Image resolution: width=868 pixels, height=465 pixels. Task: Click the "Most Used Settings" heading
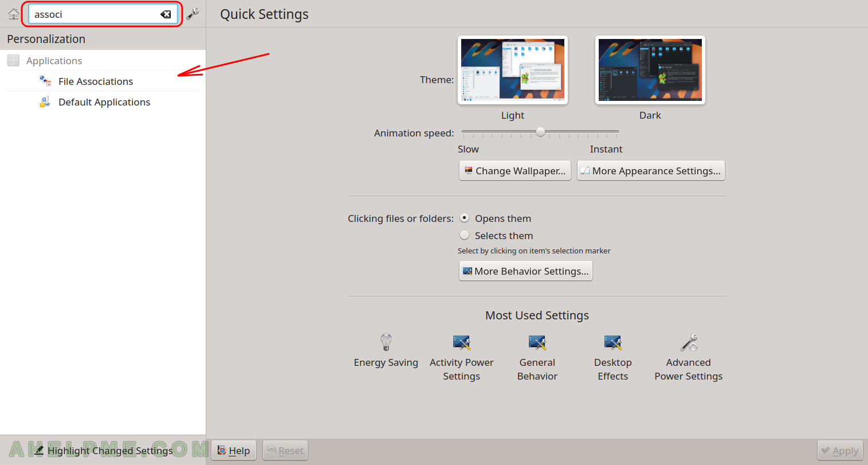coord(537,315)
